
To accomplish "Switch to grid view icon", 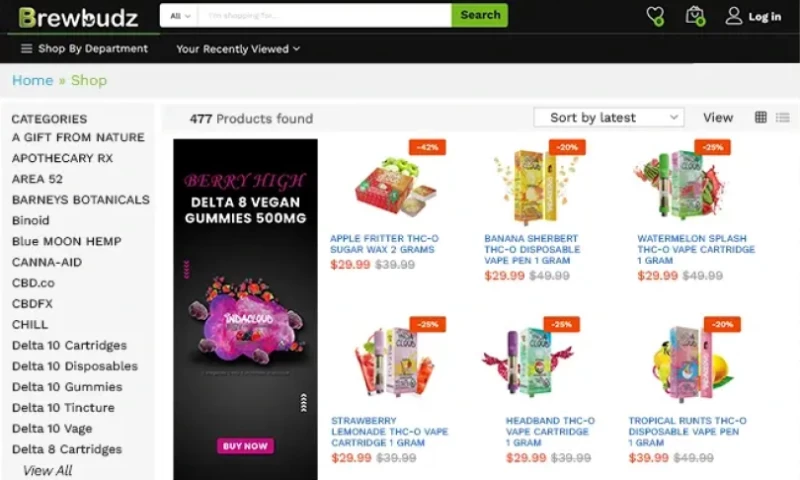I will [x=760, y=117].
